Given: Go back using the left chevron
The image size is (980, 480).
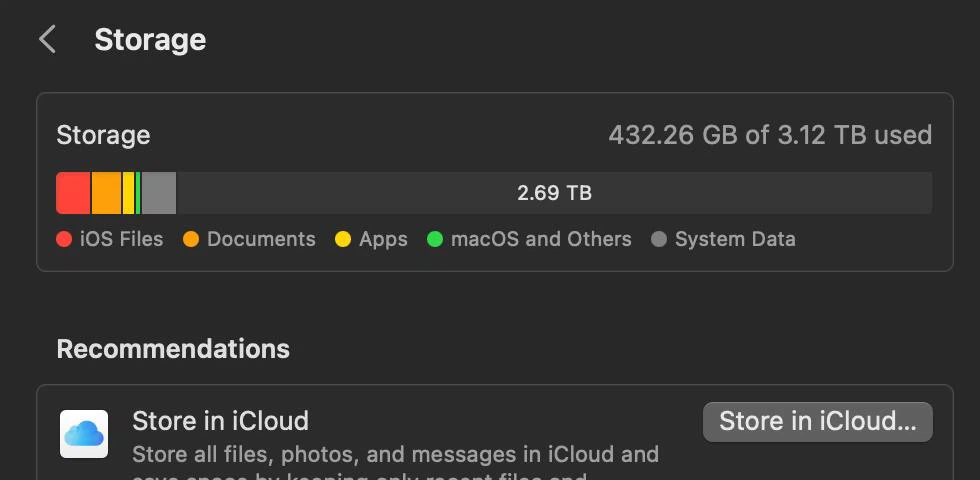Looking at the screenshot, I should pos(48,39).
